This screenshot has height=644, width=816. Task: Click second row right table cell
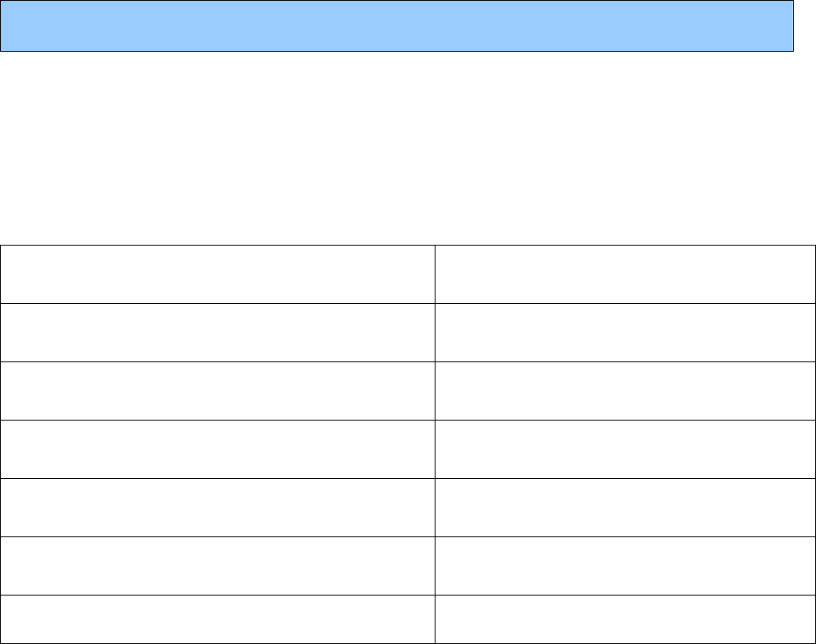pos(625,333)
